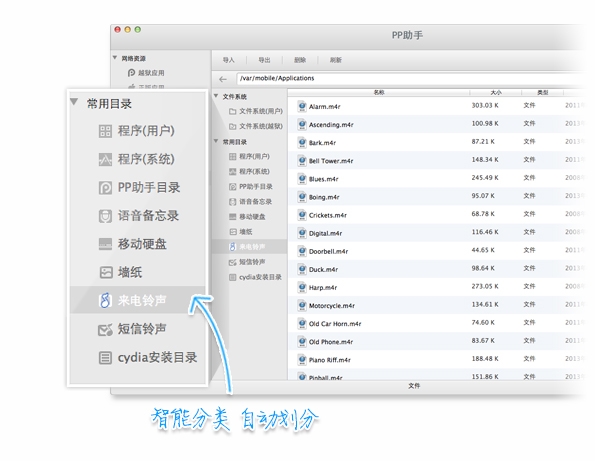Click the 303.03 K size value

(x=485, y=105)
